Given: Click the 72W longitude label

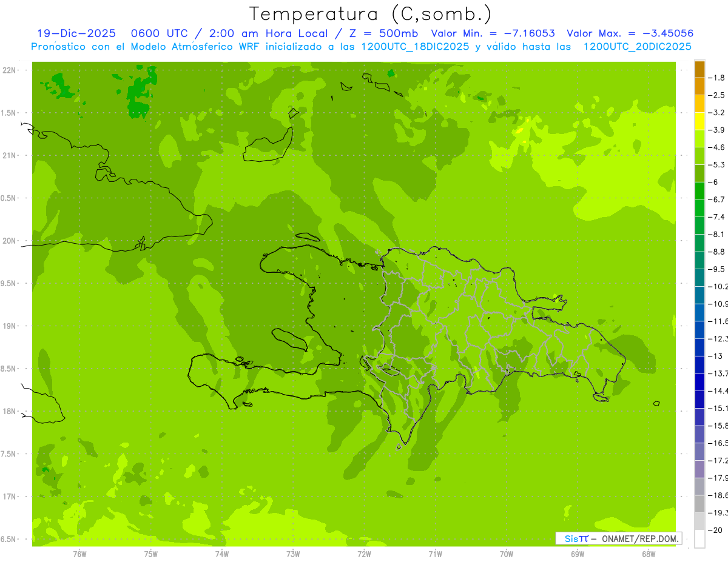Looking at the screenshot, I should coord(364,554).
